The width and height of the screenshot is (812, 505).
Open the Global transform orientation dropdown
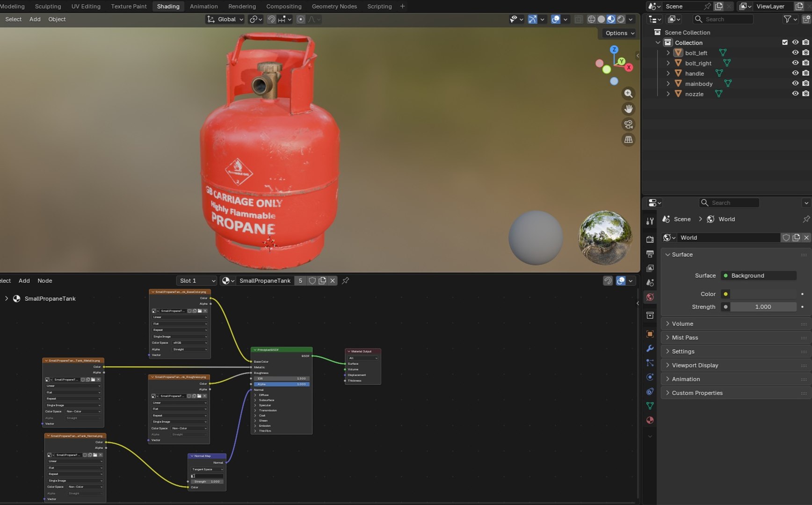[x=225, y=19]
